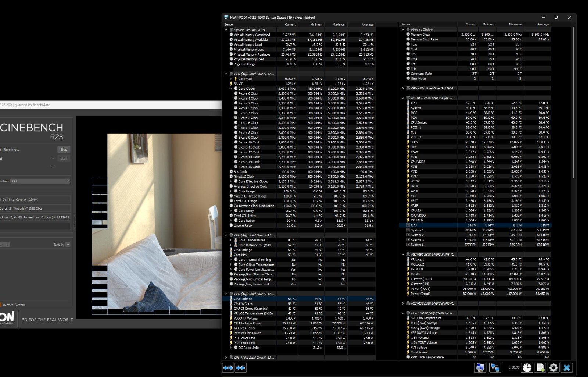The width and height of the screenshot is (588, 377).
Task: Select the Rest-of-Chip Power row
Action: [299, 333]
